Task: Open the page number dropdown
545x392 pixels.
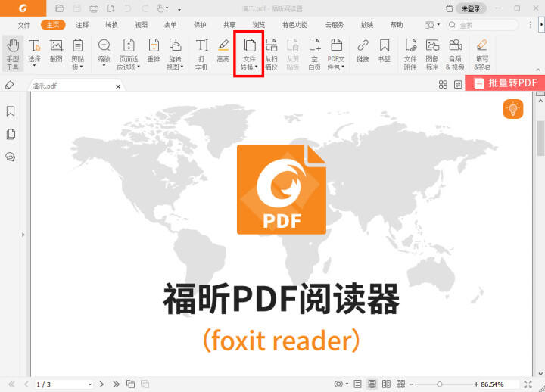Action: [x=90, y=384]
